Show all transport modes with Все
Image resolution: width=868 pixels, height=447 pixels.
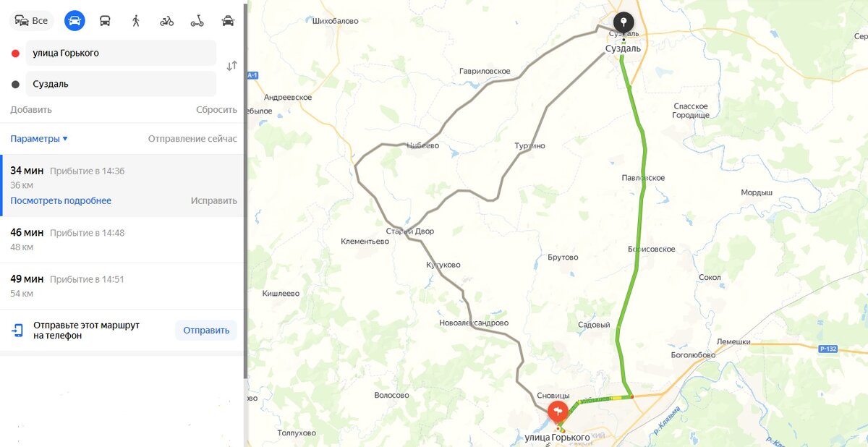click(31, 20)
